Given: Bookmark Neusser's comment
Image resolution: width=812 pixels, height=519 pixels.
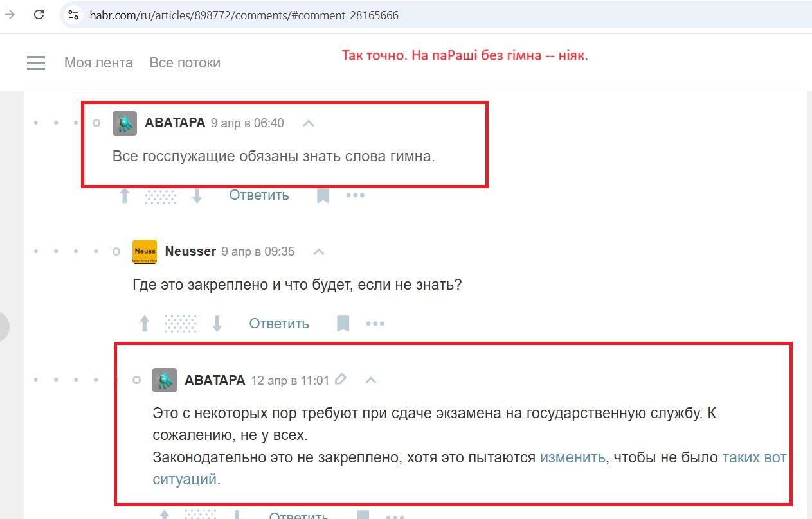Looking at the screenshot, I should pos(343,324).
